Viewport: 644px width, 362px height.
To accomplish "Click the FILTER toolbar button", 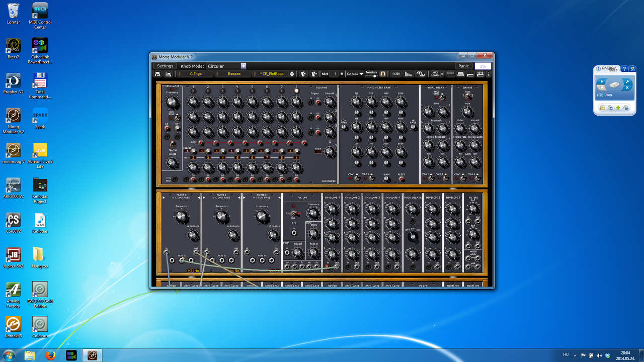I will click(x=396, y=74).
